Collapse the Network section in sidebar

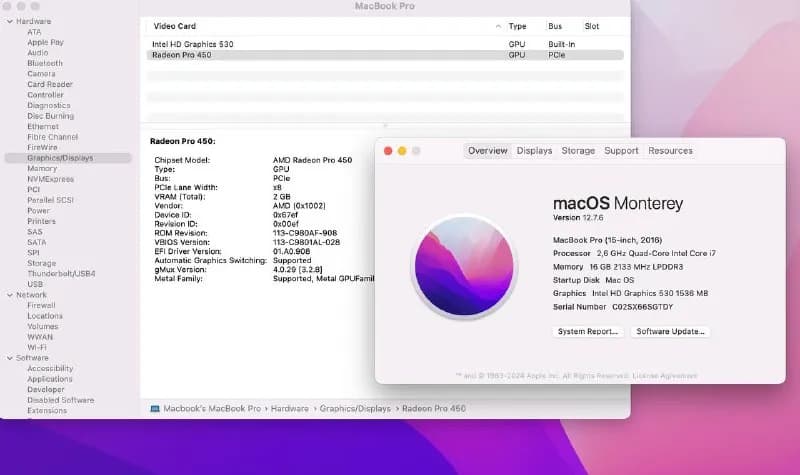click(x=10, y=295)
